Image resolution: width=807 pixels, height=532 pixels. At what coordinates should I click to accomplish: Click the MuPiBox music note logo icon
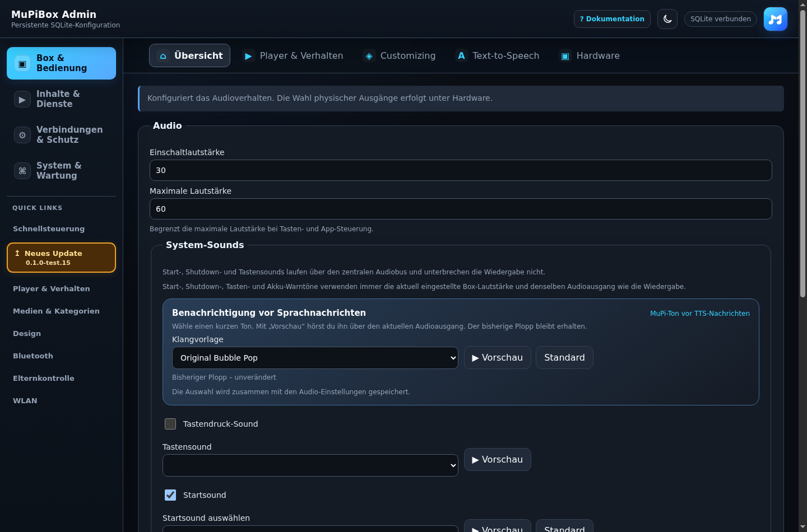pyautogui.click(x=776, y=19)
